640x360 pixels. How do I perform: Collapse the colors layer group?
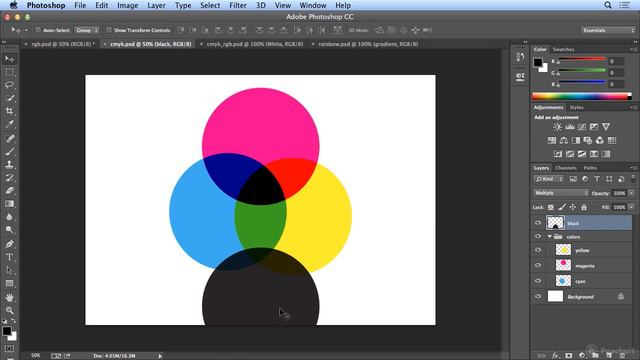(x=550, y=237)
